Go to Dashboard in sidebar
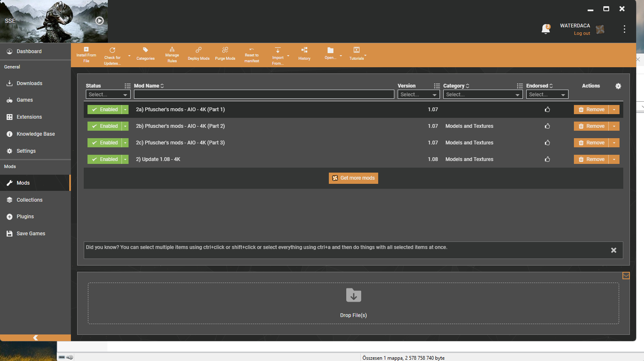 35,51
